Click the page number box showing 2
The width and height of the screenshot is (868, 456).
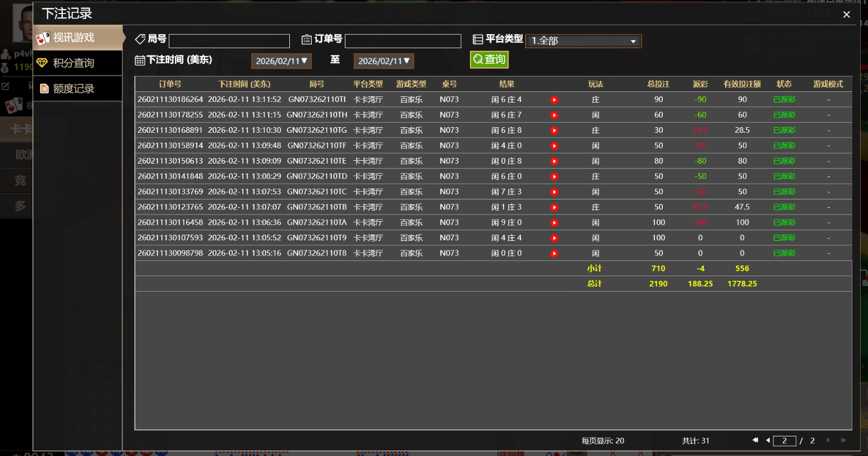pos(784,441)
